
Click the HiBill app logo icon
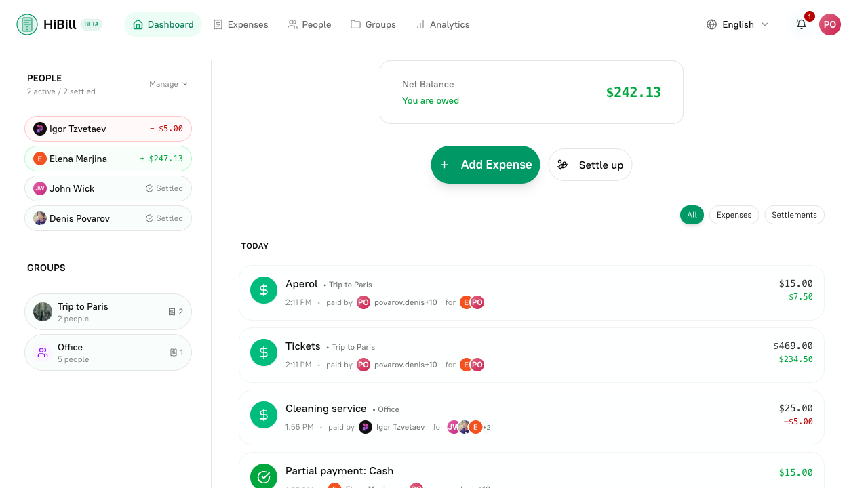pos(26,24)
